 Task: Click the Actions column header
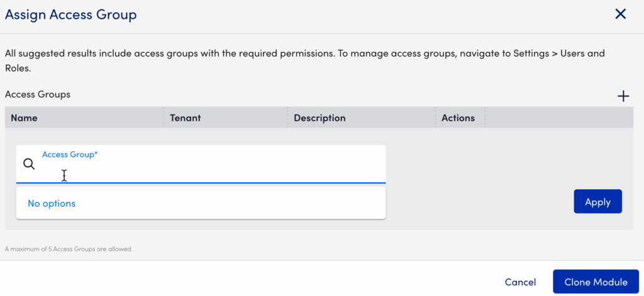(458, 118)
